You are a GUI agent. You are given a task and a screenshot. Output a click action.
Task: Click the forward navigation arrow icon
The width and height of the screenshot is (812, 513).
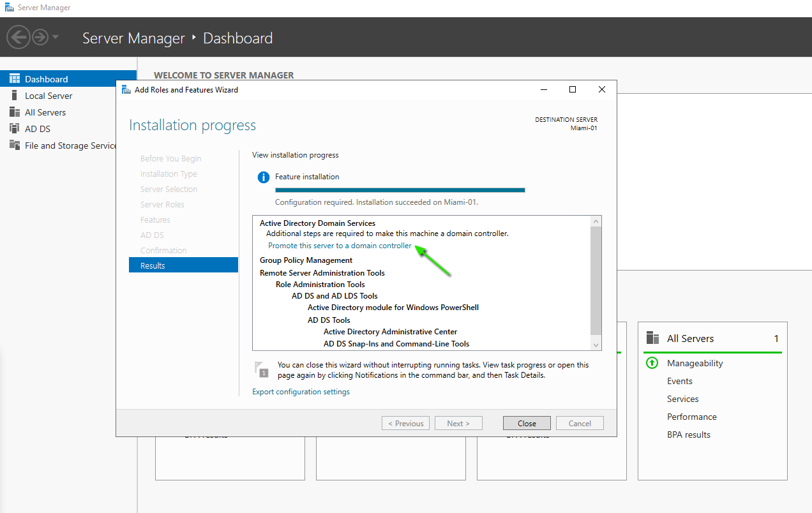40,38
